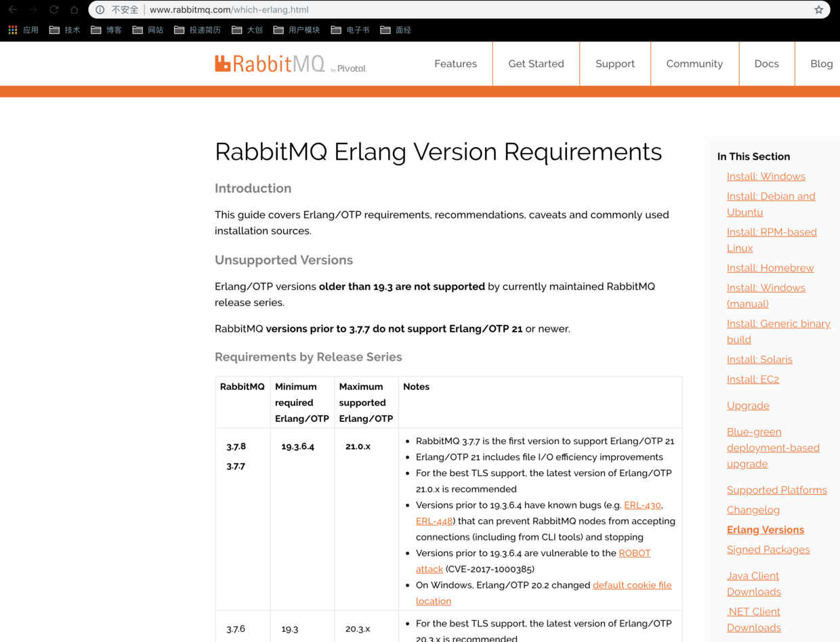This screenshot has height=642, width=840.
Task: Open Install: RPM-based Linux link
Action: pyautogui.click(x=772, y=240)
